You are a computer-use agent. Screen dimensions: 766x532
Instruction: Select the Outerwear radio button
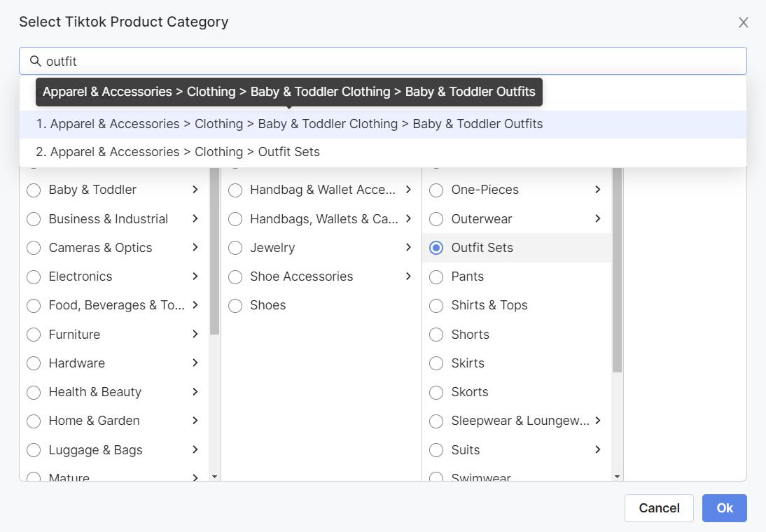click(x=436, y=219)
